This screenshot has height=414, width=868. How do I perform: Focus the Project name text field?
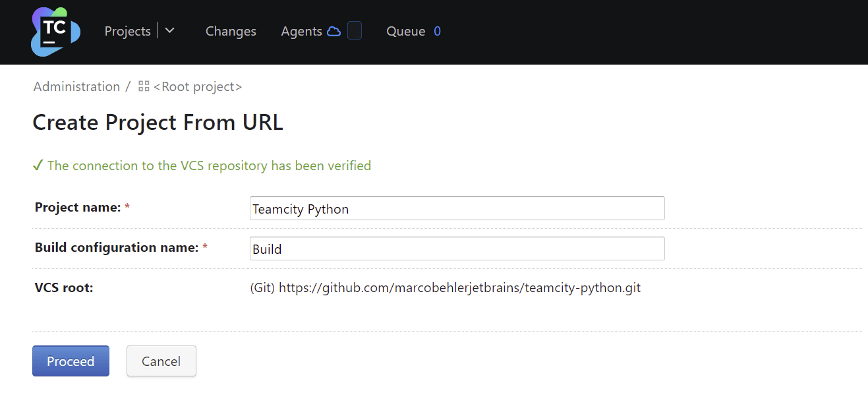(x=457, y=208)
